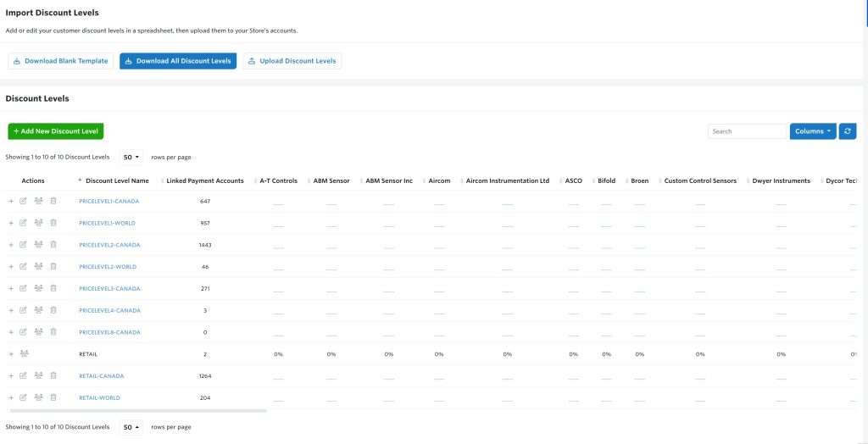Click the plus icon on the PRICELEVEL3-CANADA row
The height and width of the screenshot is (444, 868).
tap(11, 288)
